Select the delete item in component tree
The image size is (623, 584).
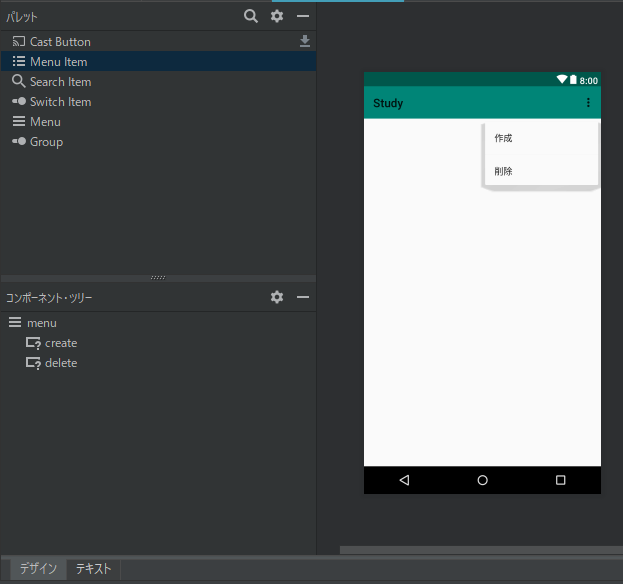click(60, 363)
